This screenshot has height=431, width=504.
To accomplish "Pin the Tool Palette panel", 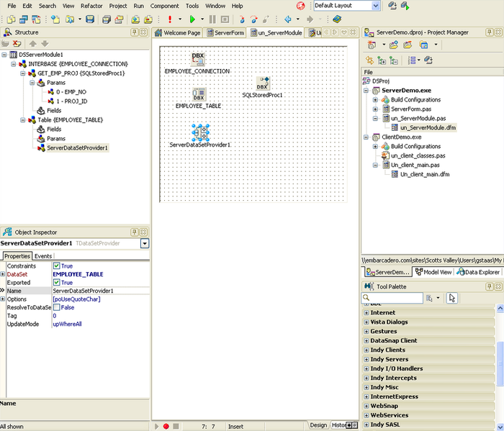I will (490, 286).
